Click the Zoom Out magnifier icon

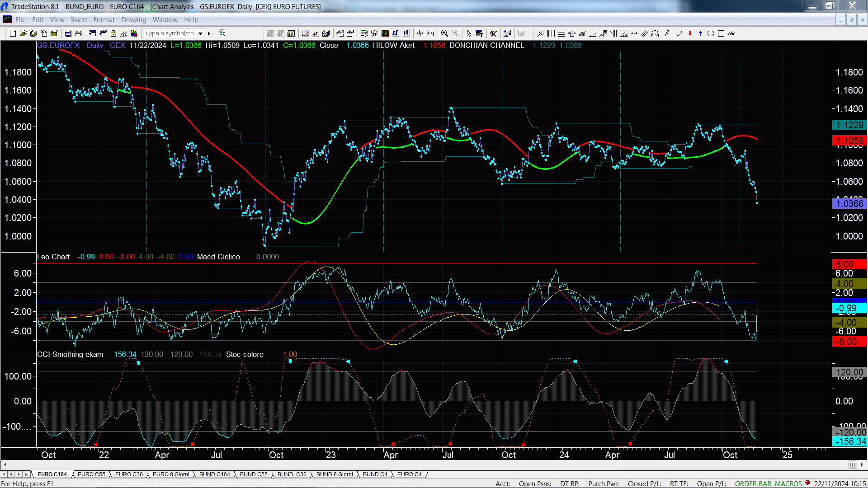tap(455, 33)
